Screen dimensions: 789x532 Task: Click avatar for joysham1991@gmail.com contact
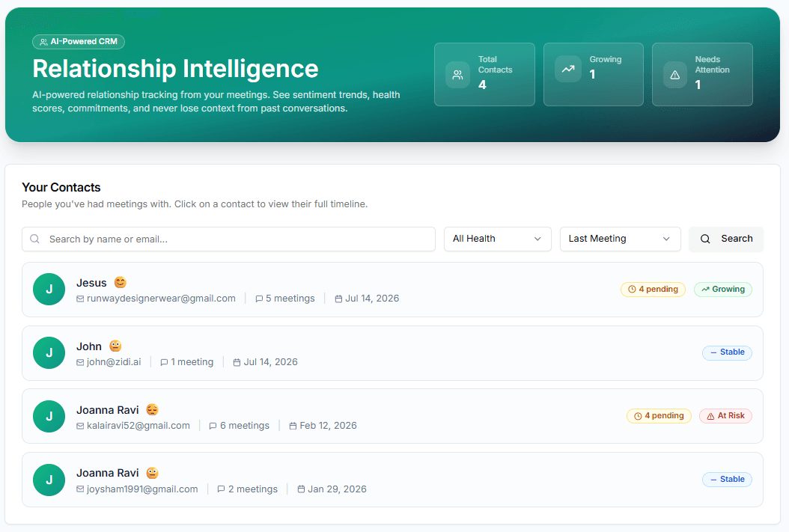[x=49, y=480]
